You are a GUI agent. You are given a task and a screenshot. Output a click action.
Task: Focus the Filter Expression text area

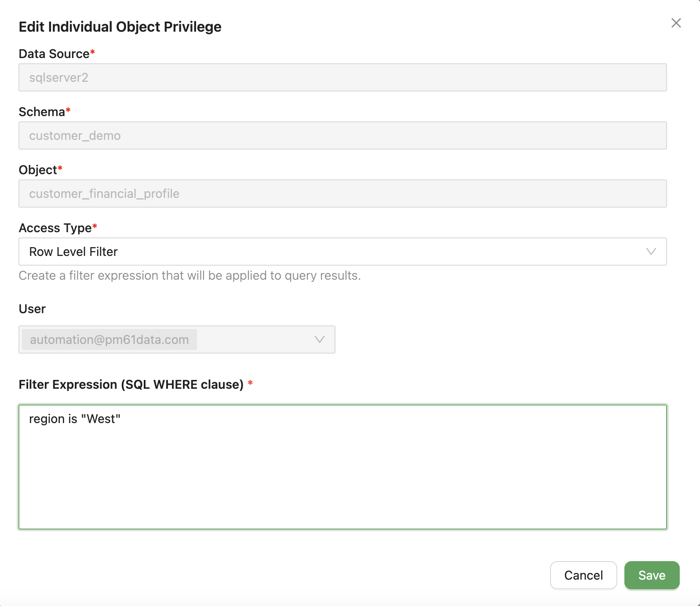[x=342, y=475]
